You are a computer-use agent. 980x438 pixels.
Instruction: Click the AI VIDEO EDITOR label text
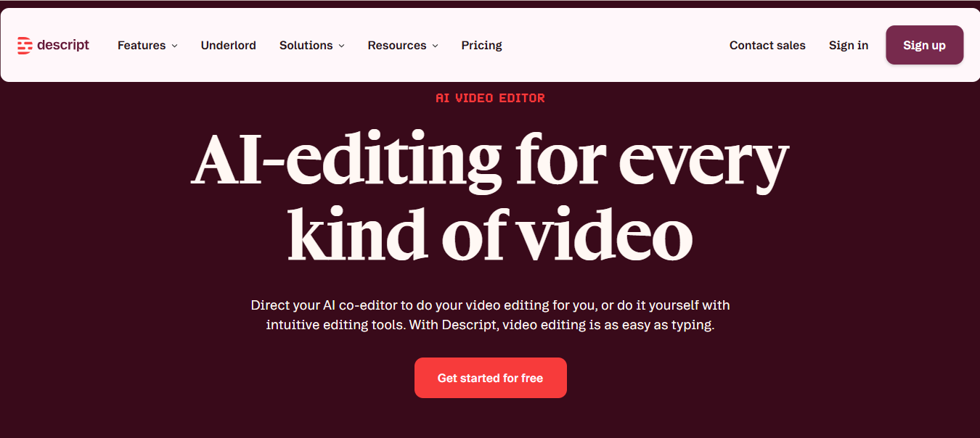coord(490,98)
